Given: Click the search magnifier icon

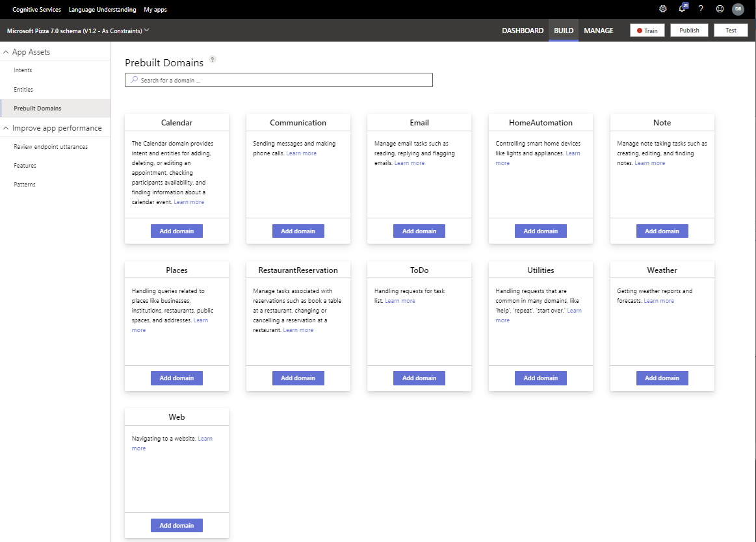Looking at the screenshot, I should 132,79.
